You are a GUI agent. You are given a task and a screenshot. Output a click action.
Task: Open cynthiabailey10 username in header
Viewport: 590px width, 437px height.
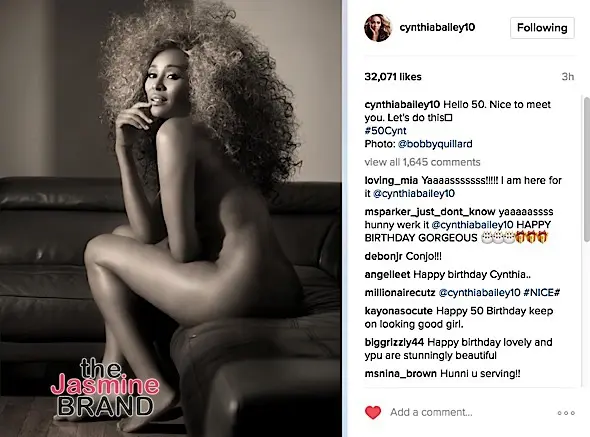tap(437, 27)
